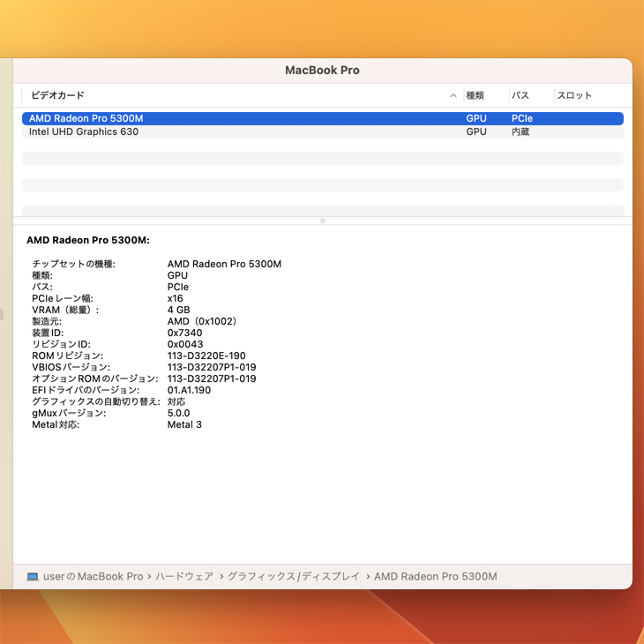The height and width of the screenshot is (644, 644).
Task: Click グラフィックス/ディスプレイ in the path bar
Action: [x=294, y=577]
